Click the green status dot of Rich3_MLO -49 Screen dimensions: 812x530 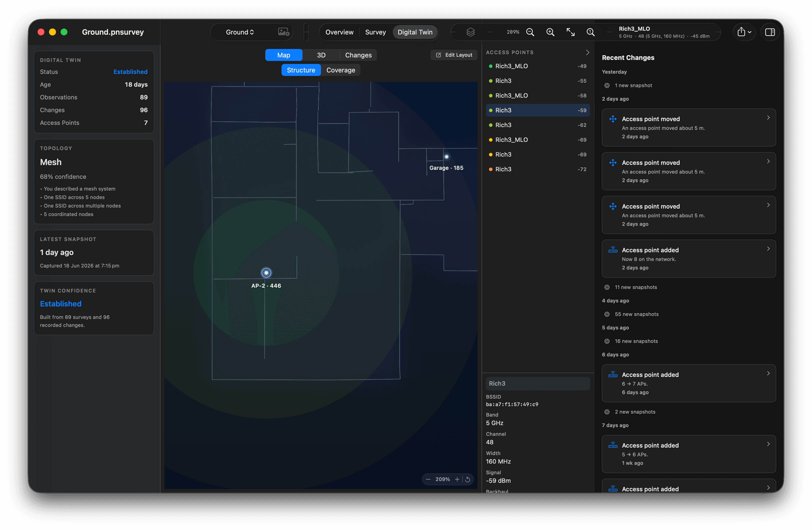coord(490,66)
